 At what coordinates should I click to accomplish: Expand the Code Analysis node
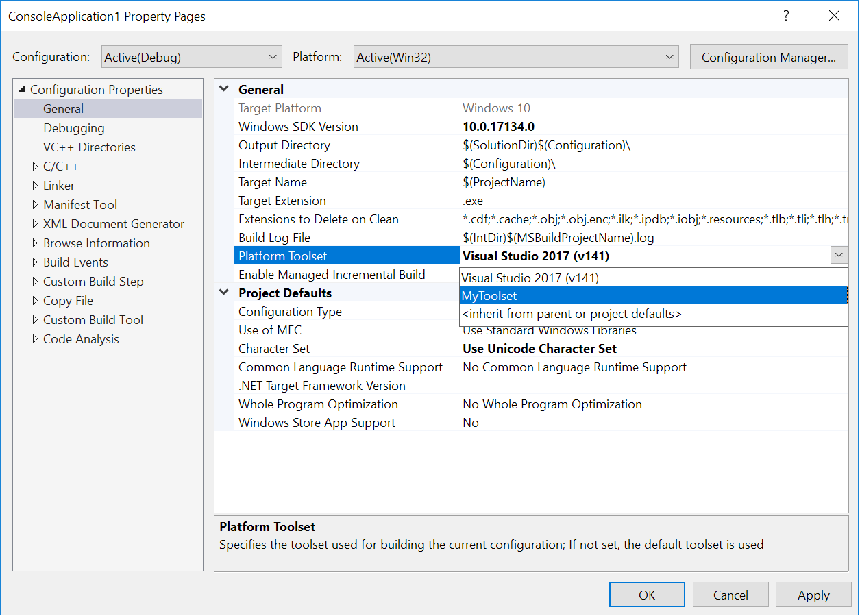[36, 338]
